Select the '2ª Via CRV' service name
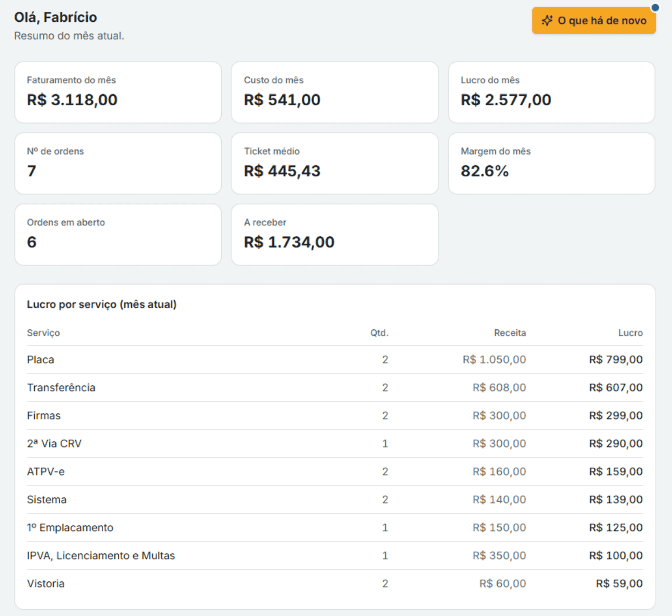 point(54,444)
